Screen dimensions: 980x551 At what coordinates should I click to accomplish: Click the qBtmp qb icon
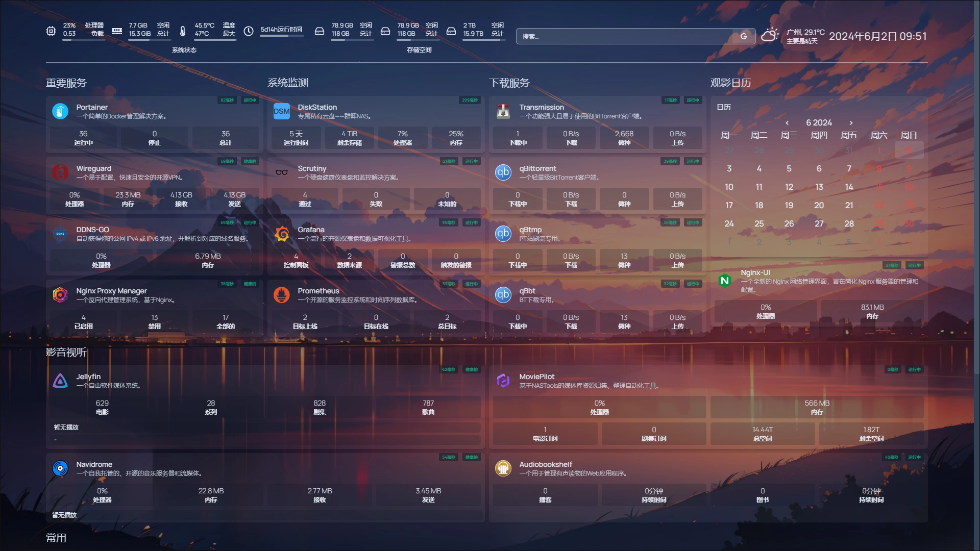pyautogui.click(x=503, y=234)
